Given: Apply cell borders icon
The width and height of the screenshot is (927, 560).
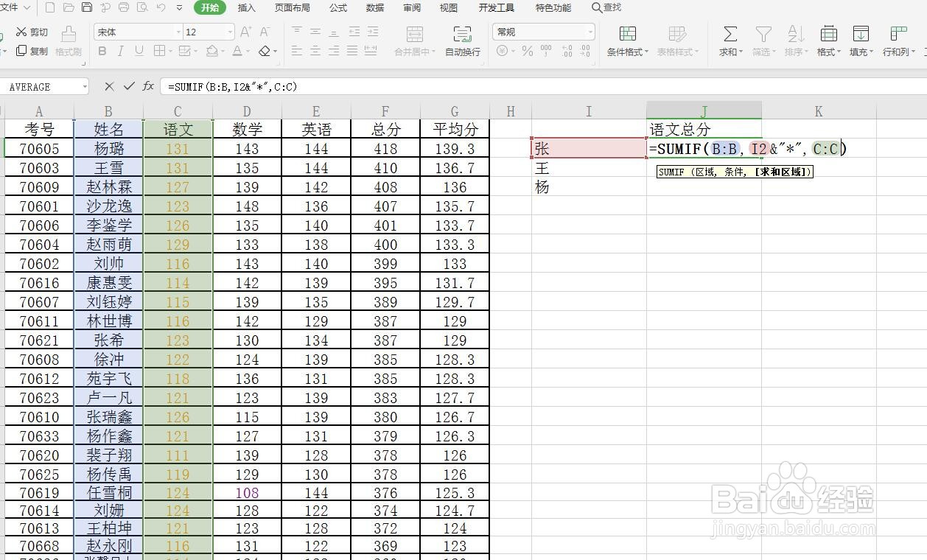Looking at the screenshot, I should (159, 51).
